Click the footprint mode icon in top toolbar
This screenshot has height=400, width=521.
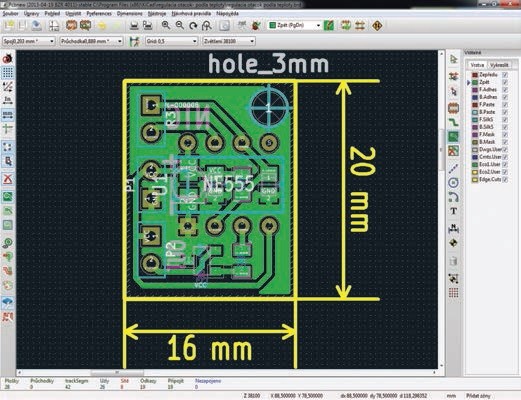(346, 26)
